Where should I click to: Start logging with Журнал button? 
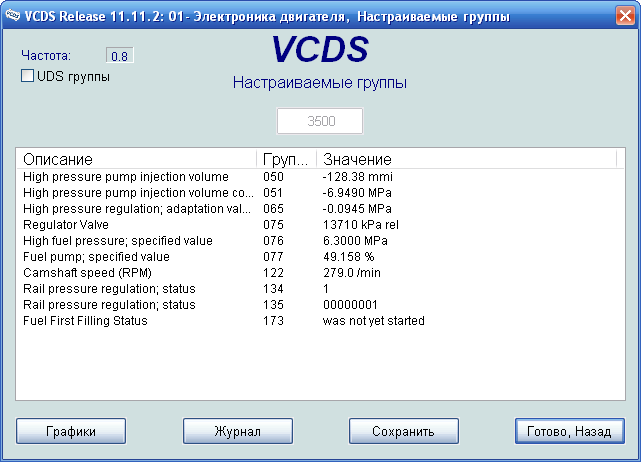[238, 431]
